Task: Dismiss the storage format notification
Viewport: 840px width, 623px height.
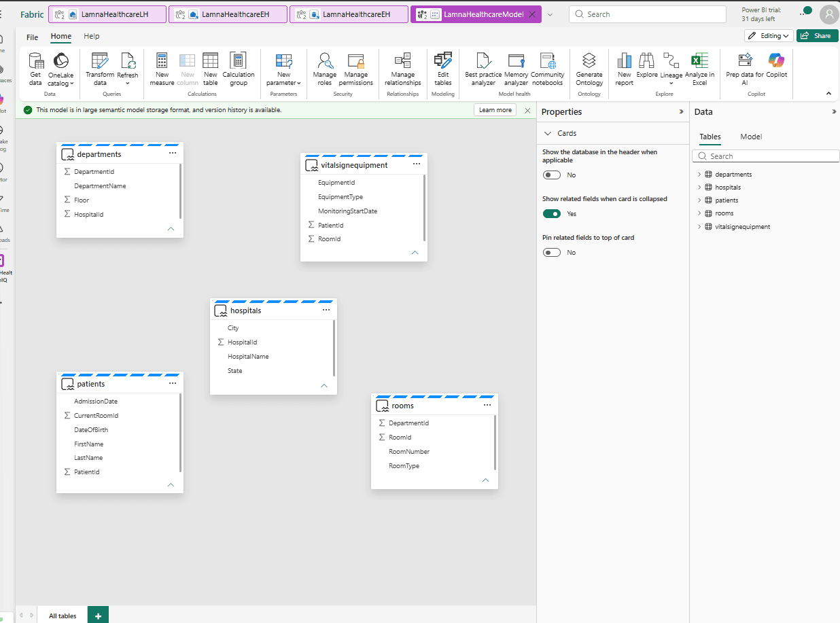Action: point(527,110)
